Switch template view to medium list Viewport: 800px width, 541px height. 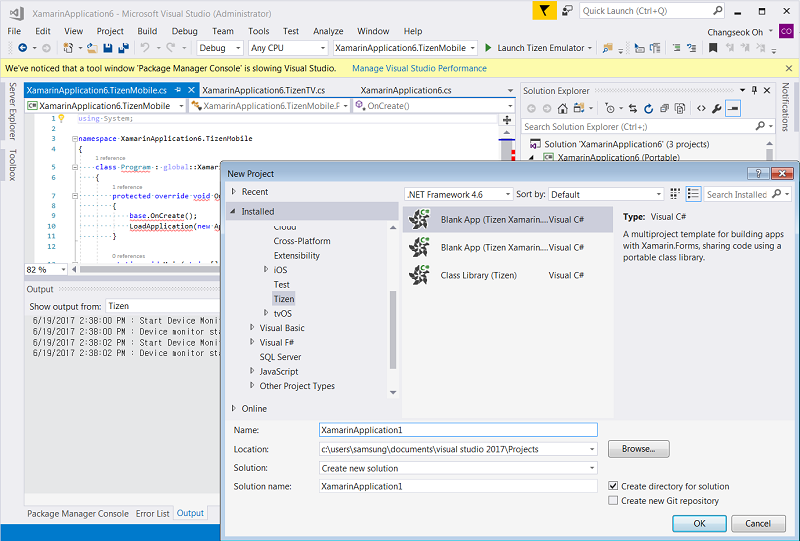[x=692, y=194]
